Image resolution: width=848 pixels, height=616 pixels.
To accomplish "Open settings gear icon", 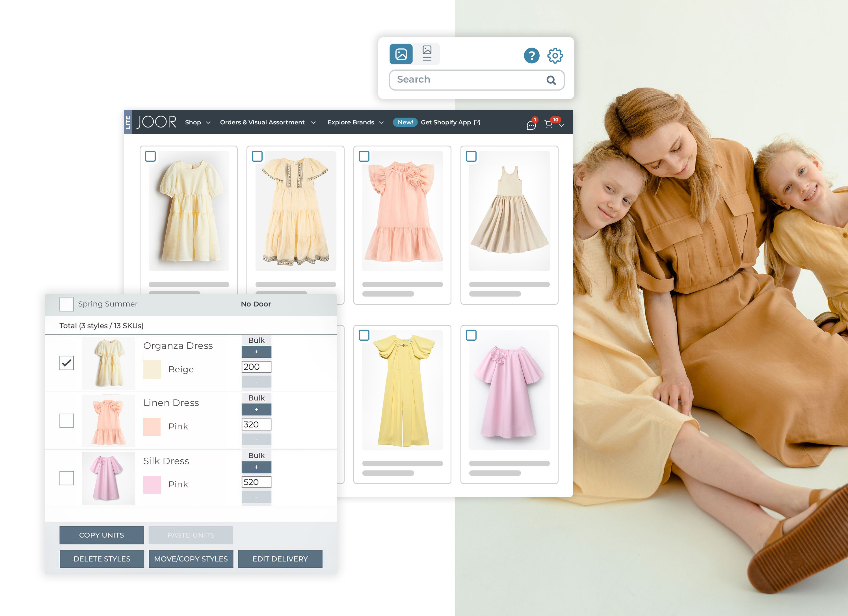I will [x=555, y=55].
